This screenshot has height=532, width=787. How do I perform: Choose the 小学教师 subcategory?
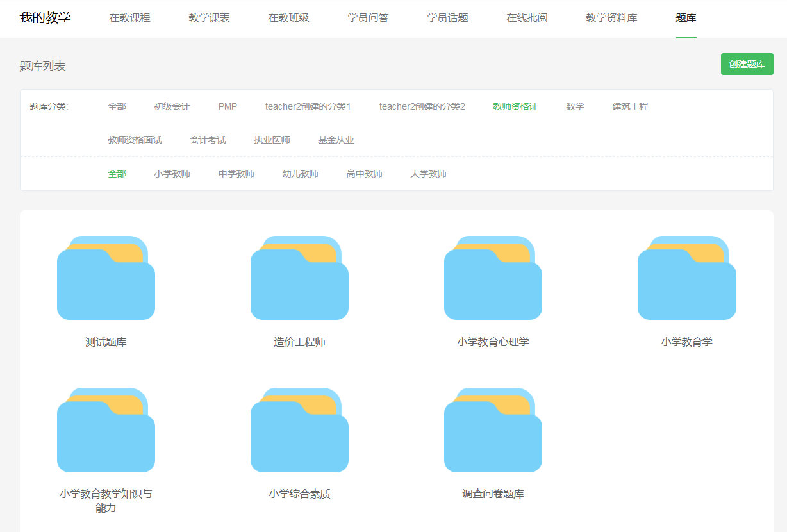coord(172,174)
